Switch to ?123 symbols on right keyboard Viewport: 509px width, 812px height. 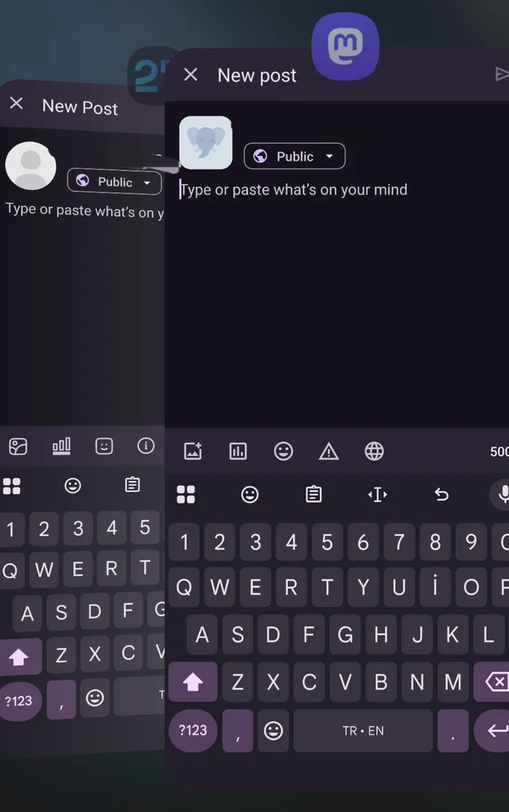pyautogui.click(x=193, y=731)
